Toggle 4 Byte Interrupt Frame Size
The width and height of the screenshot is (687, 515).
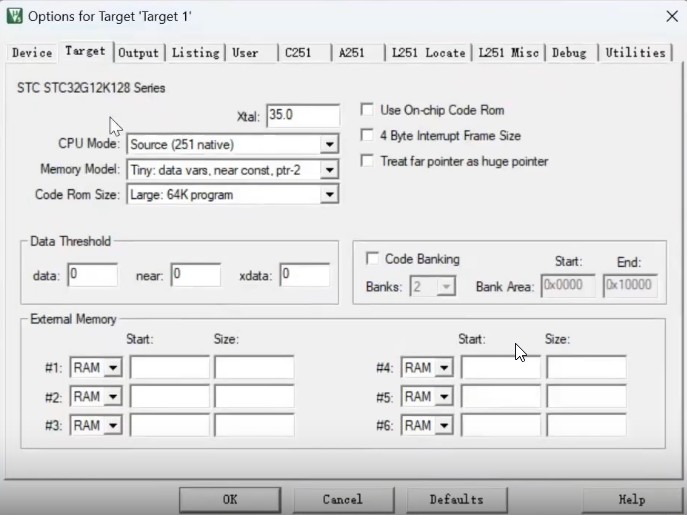(368, 135)
